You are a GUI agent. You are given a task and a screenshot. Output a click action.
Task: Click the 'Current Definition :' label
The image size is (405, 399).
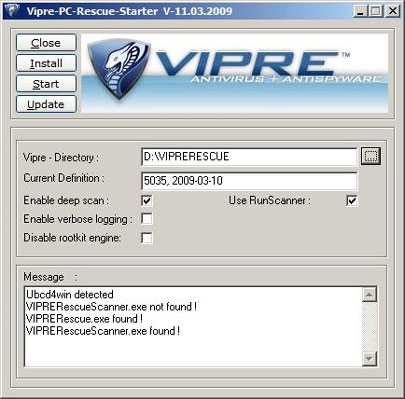(x=64, y=178)
